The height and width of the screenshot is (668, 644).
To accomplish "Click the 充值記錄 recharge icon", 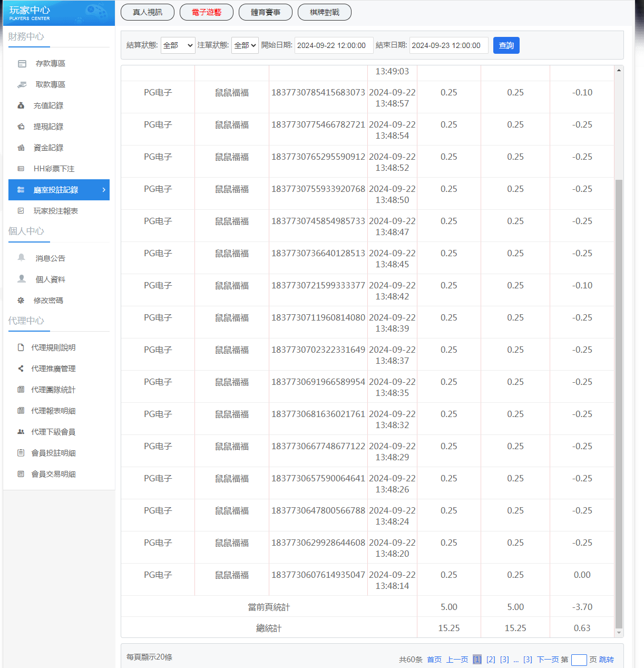I will (21, 106).
